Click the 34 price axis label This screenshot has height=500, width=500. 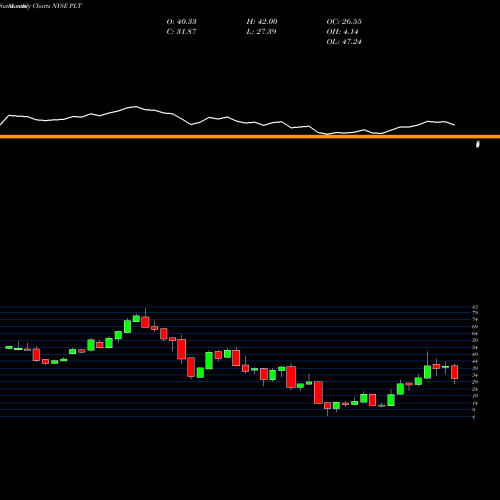[x=475, y=375]
